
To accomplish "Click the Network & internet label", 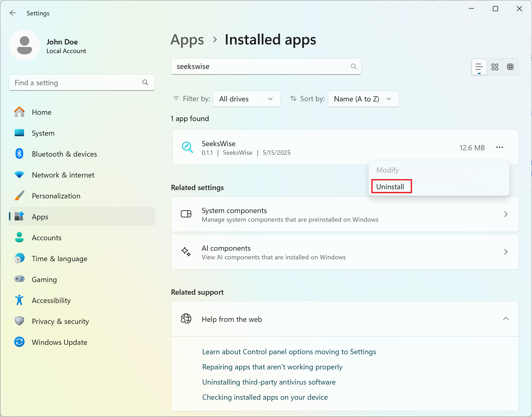I will (63, 175).
